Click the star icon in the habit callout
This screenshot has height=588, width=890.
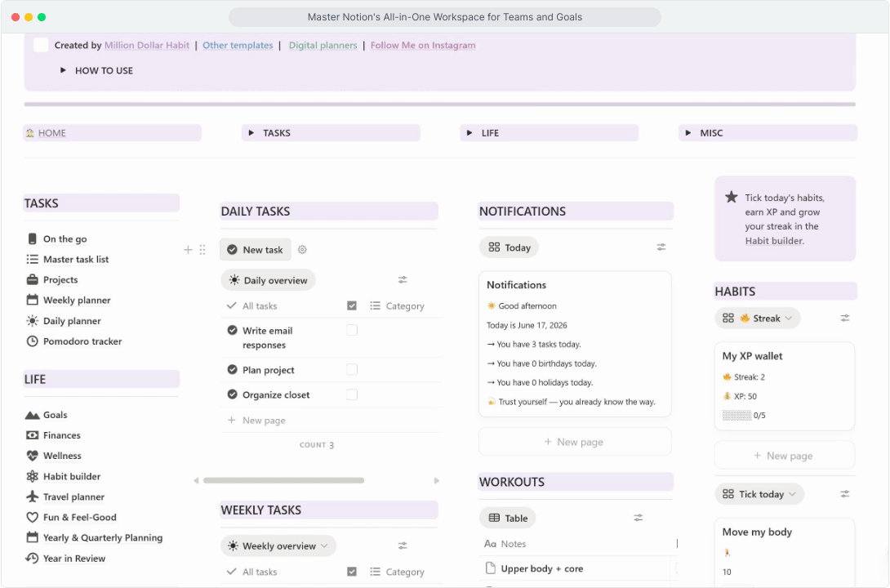[x=731, y=197]
